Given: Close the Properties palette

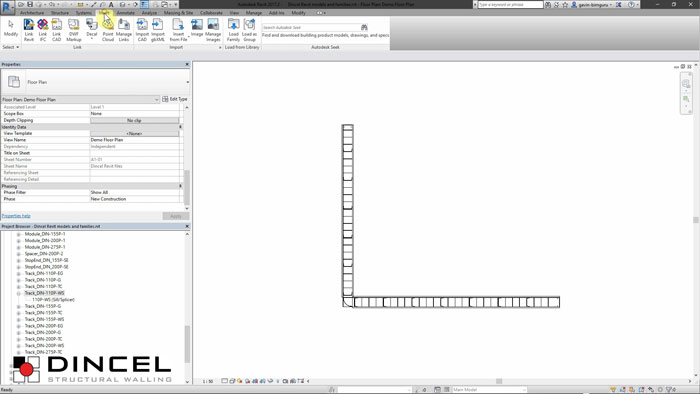Looking at the screenshot, I should click(187, 64).
